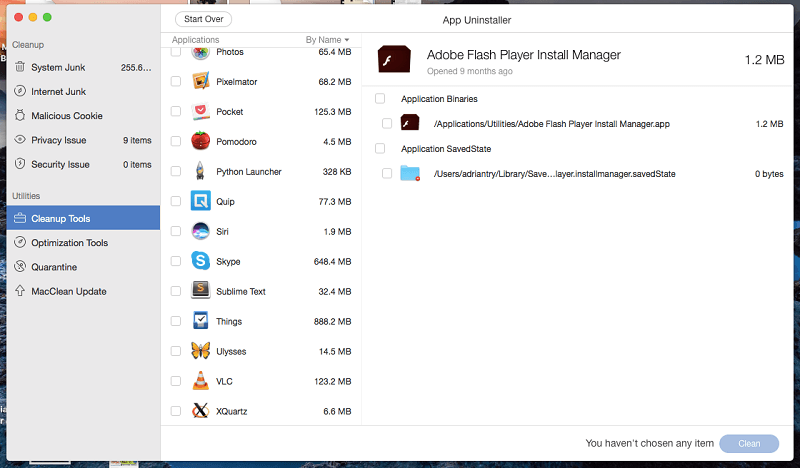Click the Pomodoro tomato icon
The height and width of the screenshot is (468, 800).
(x=201, y=141)
